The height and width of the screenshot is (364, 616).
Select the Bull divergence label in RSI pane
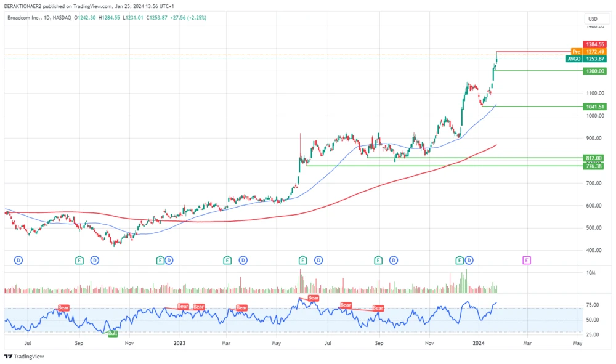pyautogui.click(x=113, y=333)
